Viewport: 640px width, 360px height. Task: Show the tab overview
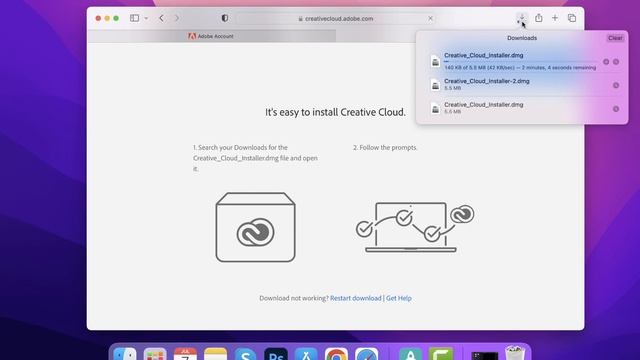(572, 18)
